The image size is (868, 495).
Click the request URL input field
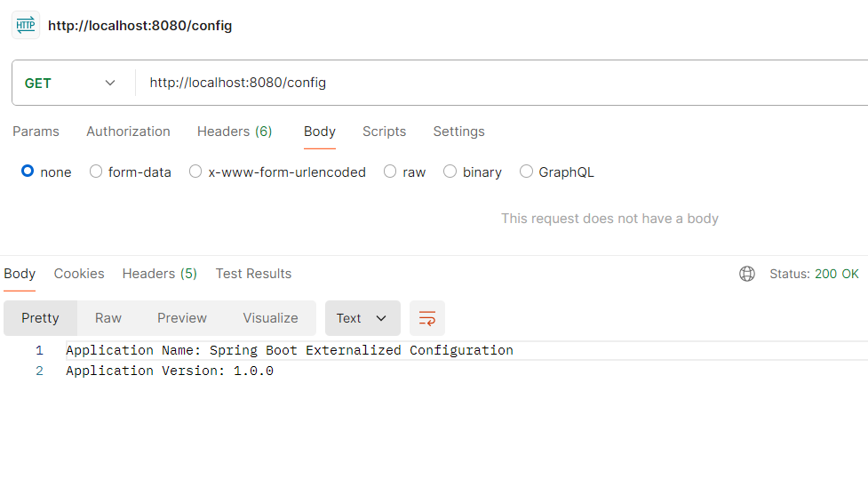[x=498, y=83]
